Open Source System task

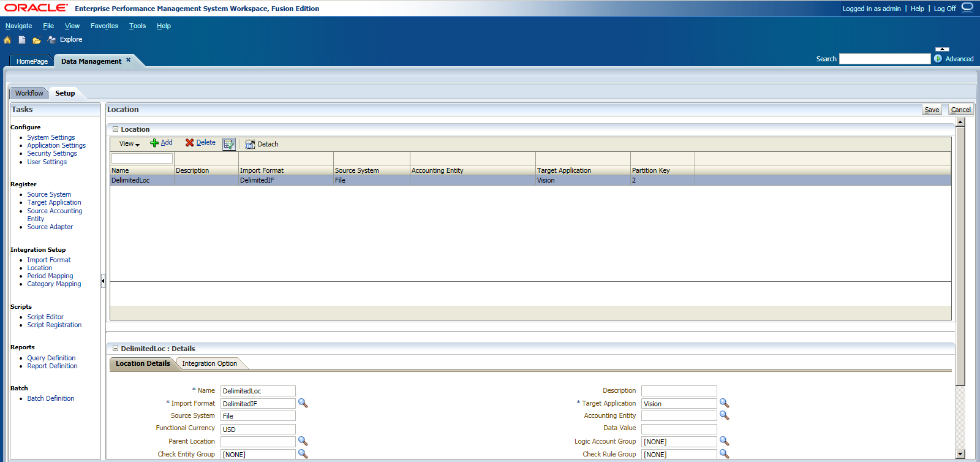[49, 194]
